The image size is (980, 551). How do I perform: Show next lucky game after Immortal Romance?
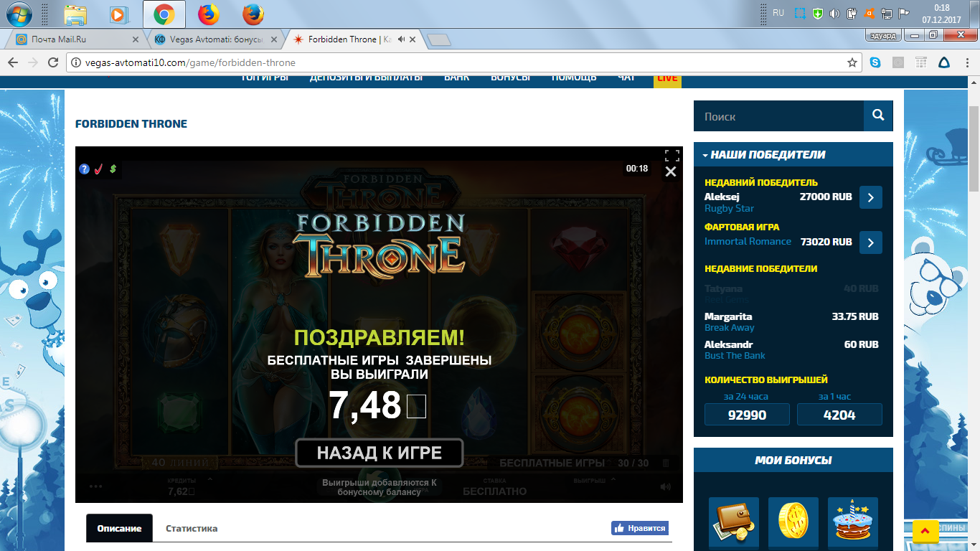871,243
